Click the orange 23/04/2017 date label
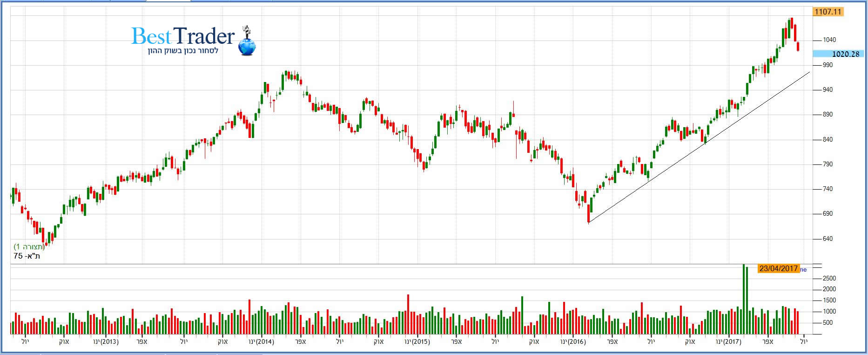 (778, 269)
